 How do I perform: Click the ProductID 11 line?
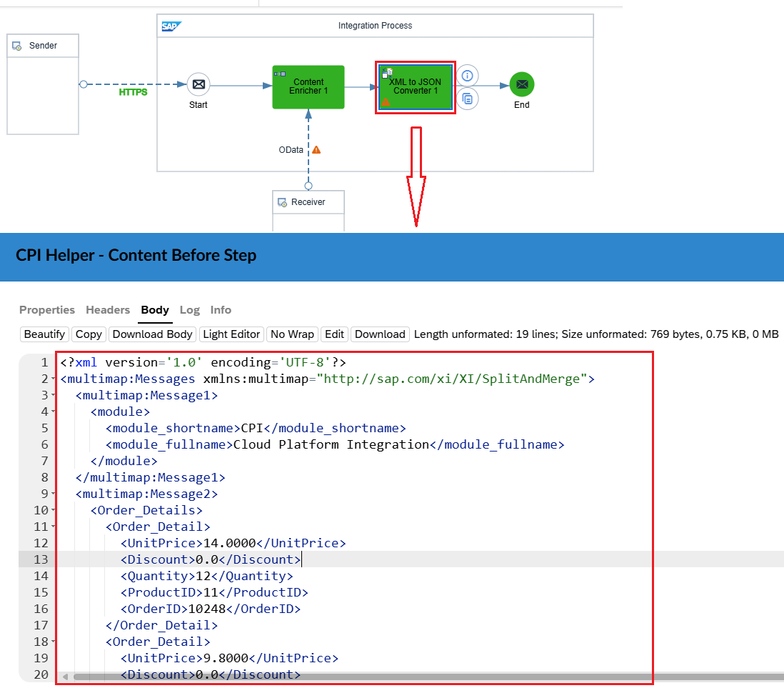[214, 592]
